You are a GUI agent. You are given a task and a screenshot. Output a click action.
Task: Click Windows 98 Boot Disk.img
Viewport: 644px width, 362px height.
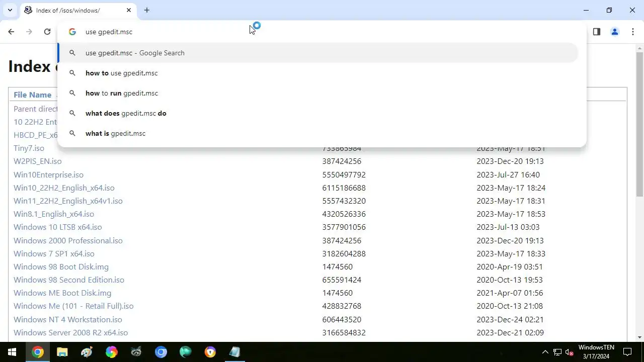click(61, 266)
